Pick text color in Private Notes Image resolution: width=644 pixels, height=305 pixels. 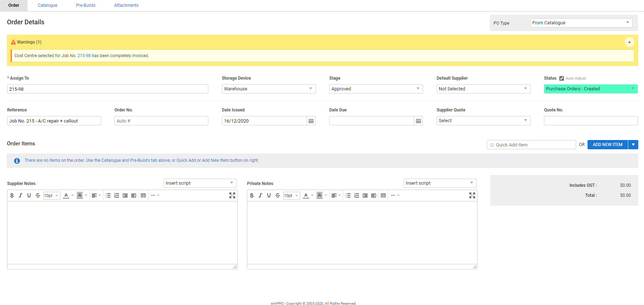click(306, 195)
